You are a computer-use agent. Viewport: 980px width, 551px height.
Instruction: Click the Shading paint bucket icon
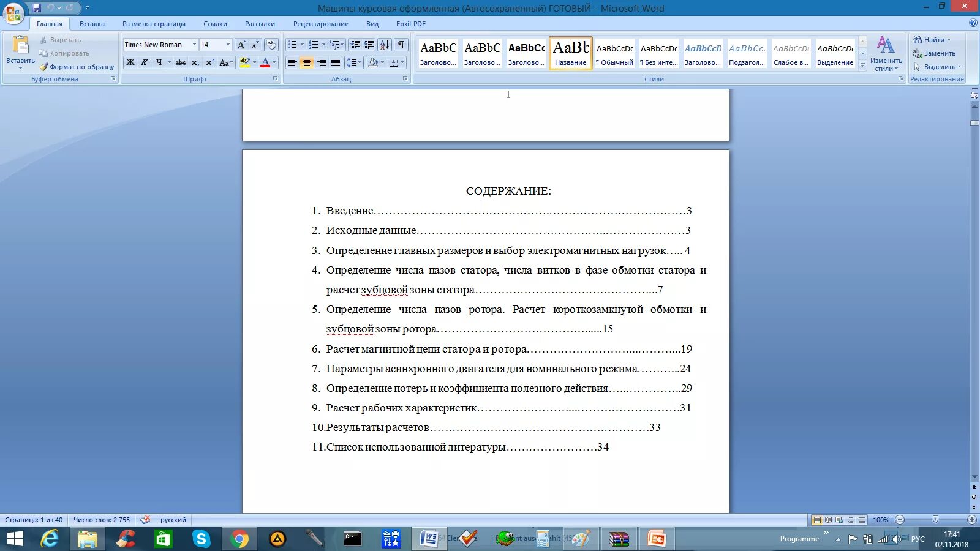373,62
